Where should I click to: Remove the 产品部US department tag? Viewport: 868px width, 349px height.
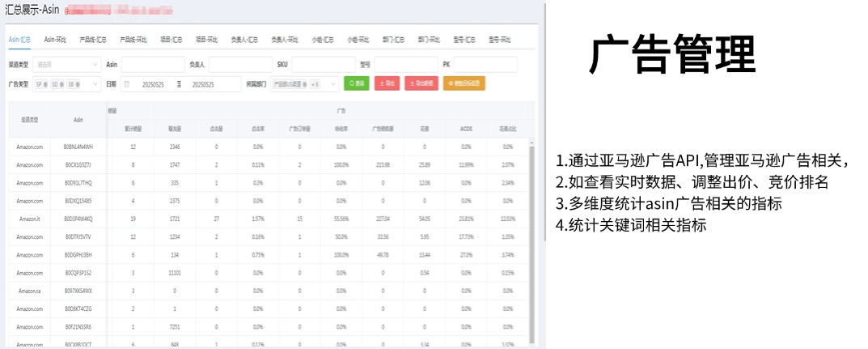(x=304, y=84)
